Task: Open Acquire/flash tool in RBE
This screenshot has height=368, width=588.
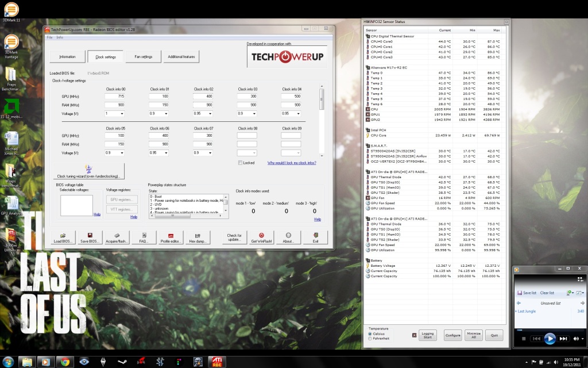Action: point(117,237)
